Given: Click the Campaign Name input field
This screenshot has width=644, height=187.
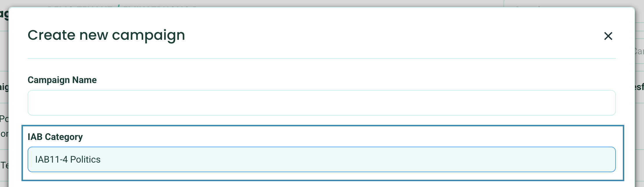Looking at the screenshot, I should [x=321, y=103].
